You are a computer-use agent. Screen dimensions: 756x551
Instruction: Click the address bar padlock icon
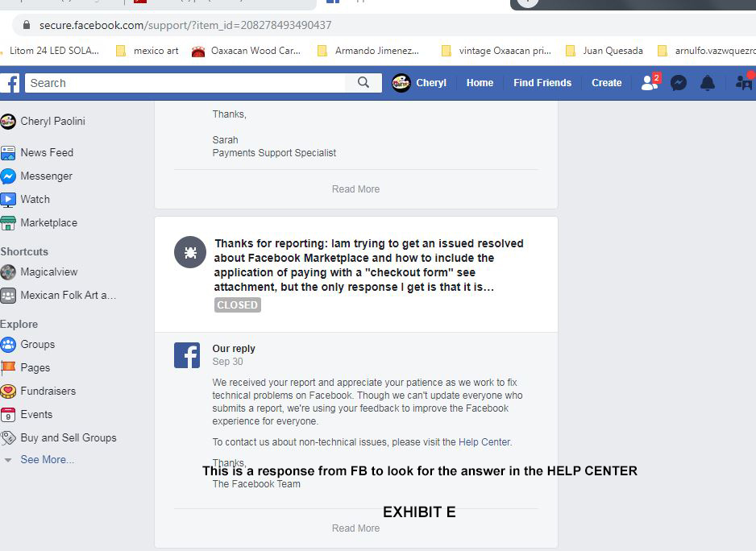(27, 25)
